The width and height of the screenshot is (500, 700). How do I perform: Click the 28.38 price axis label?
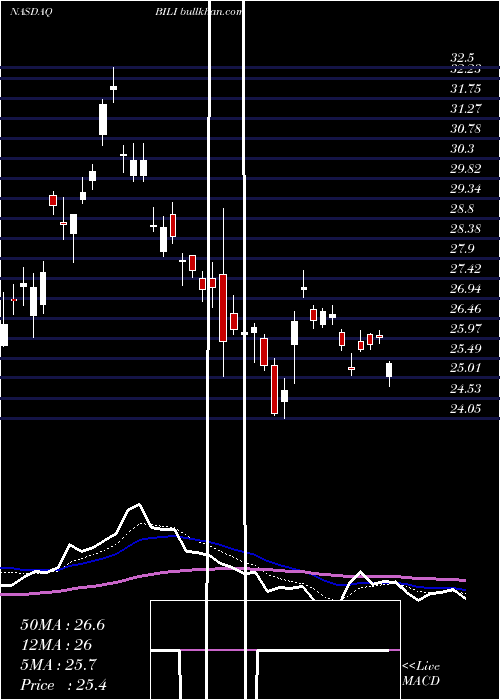pyautogui.click(x=466, y=229)
